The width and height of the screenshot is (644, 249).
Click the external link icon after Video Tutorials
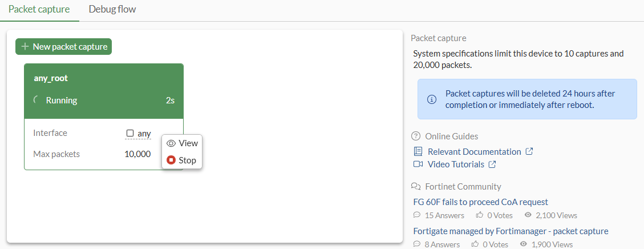point(492,164)
